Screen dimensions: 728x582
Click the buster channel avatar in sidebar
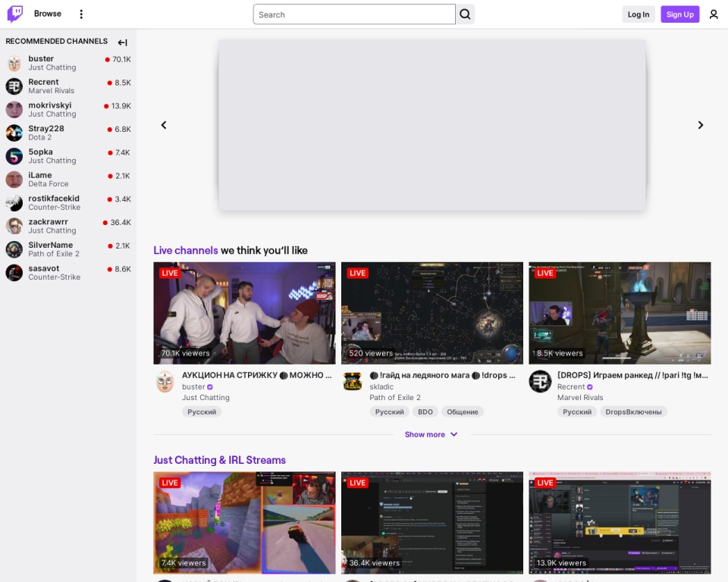[x=14, y=63]
